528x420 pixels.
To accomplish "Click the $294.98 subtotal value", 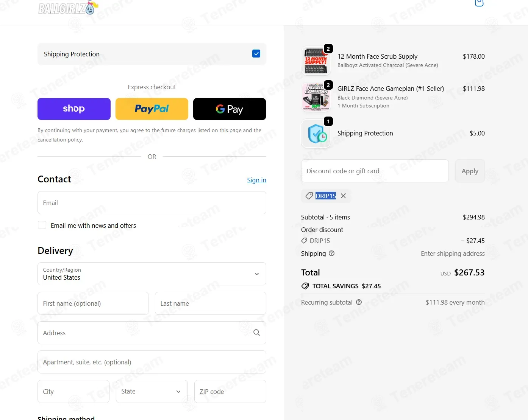I will tap(474, 217).
